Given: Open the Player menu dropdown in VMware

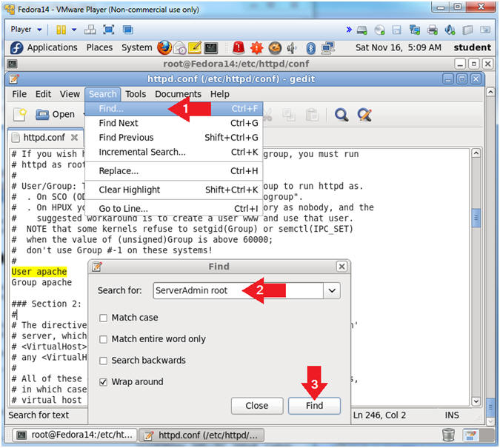Looking at the screenshot, I should coord(26,30).
